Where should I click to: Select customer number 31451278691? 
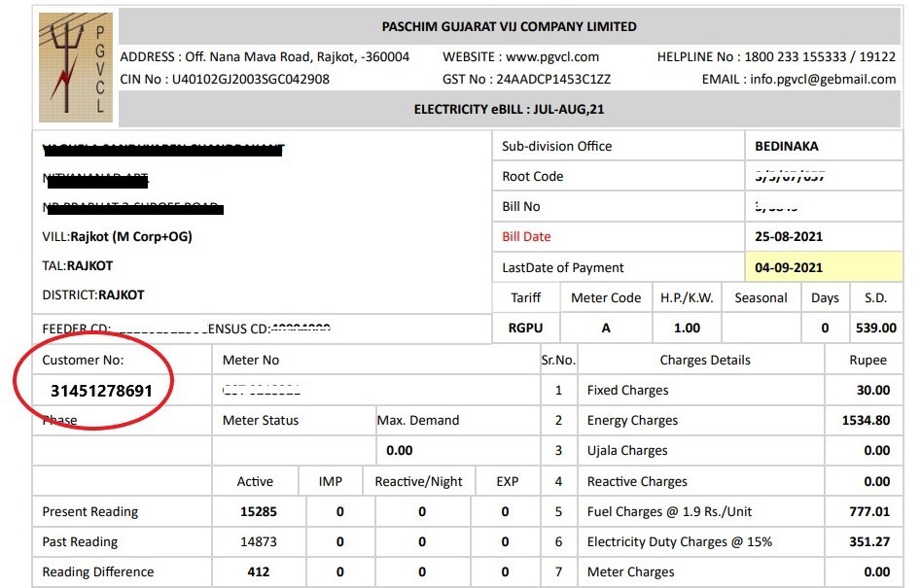pos(101,391)
